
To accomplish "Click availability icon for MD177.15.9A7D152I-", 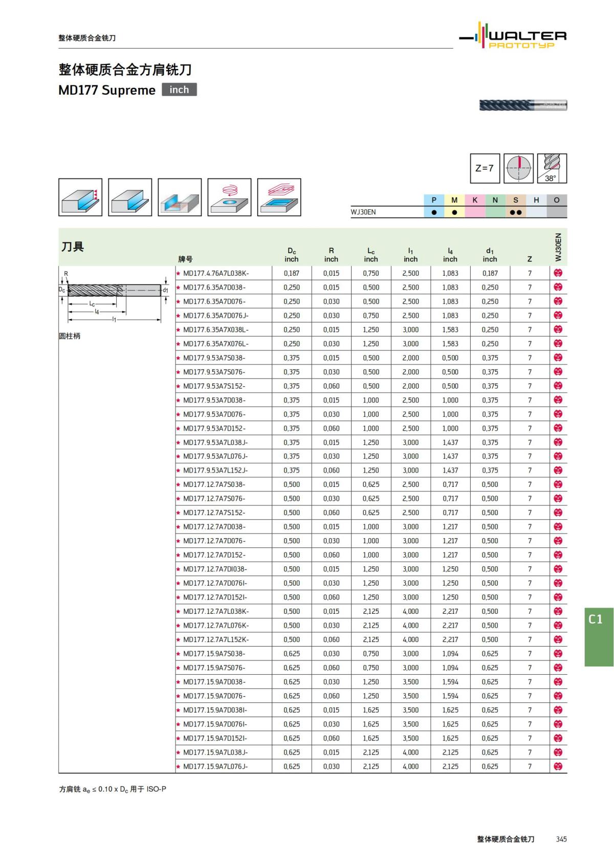I will tap(558, 738).
